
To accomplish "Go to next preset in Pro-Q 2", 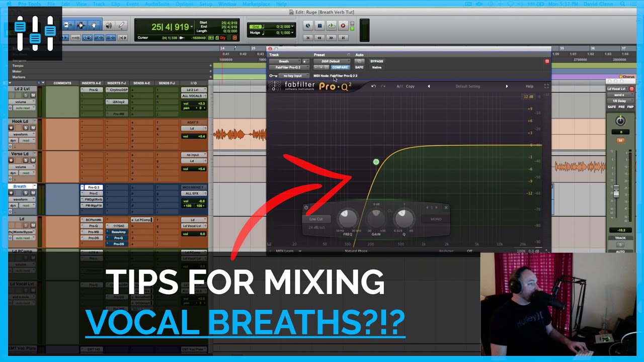I will (507, 86).
